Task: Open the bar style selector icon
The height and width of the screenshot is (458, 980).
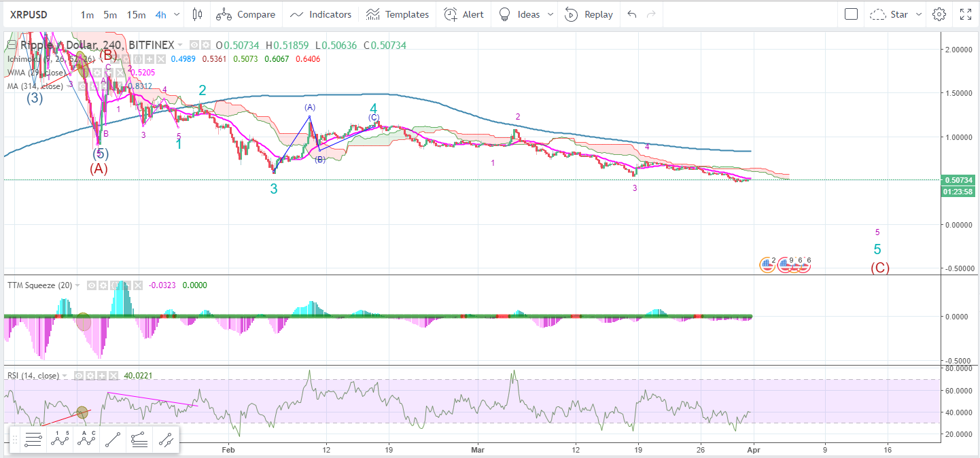Action: [x=196, y=14]
